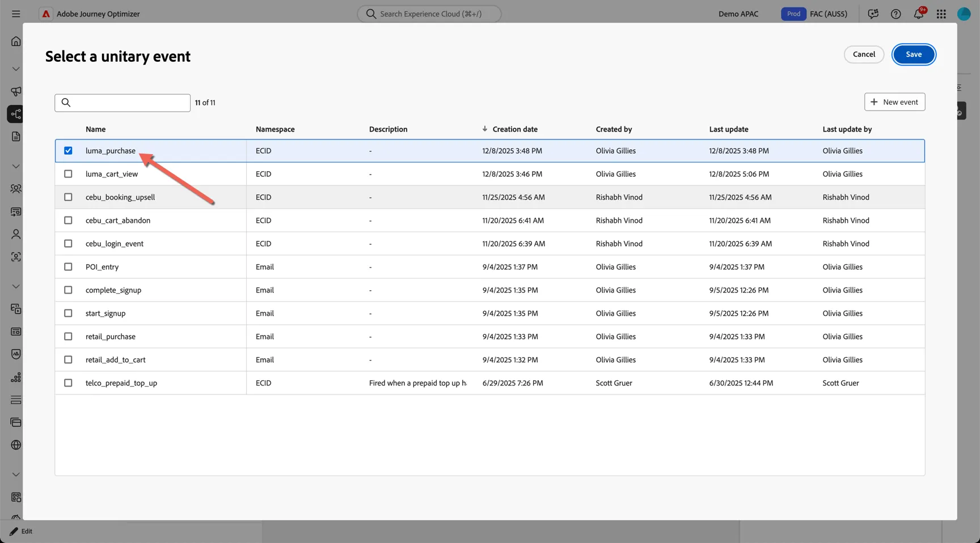Open the document page icon in sidebar
Image resolution: width=980 pixels, height=543 pixels.
point(16,137)
